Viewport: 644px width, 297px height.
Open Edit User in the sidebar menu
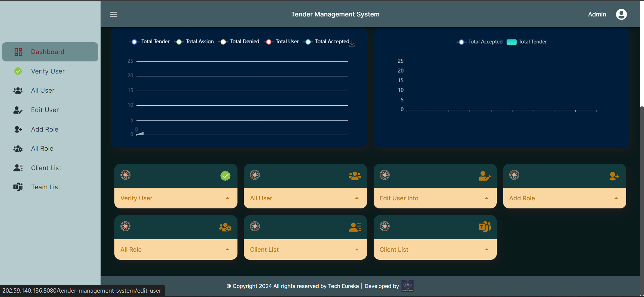pos(50,110)
